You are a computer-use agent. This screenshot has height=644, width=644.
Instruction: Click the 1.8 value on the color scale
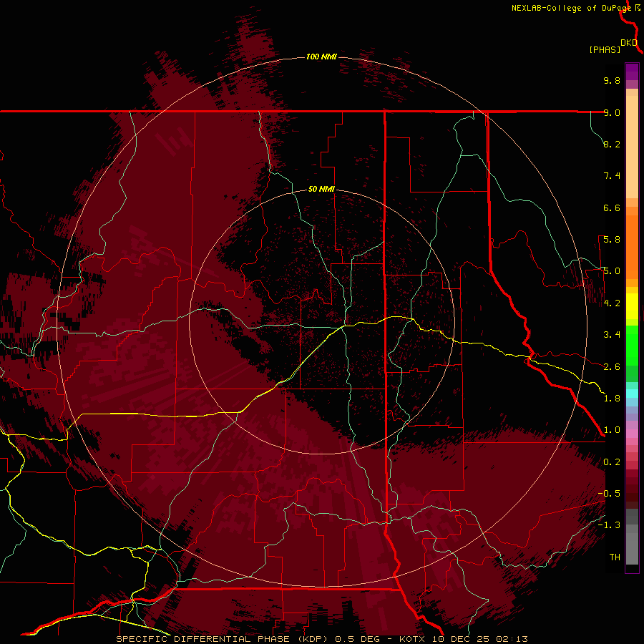612,399
